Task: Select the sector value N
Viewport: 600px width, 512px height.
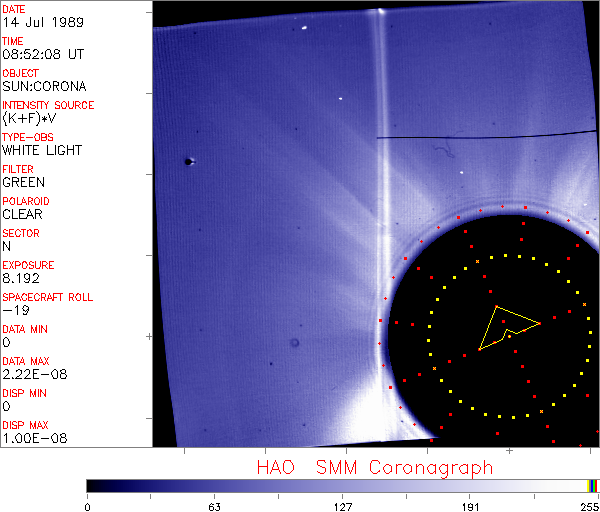Action: click(7, 246)
